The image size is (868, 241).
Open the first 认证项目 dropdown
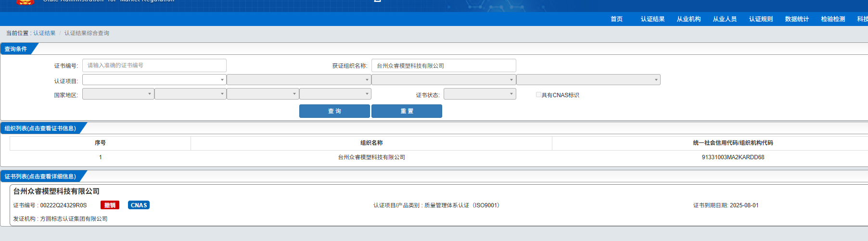(154, 80)
